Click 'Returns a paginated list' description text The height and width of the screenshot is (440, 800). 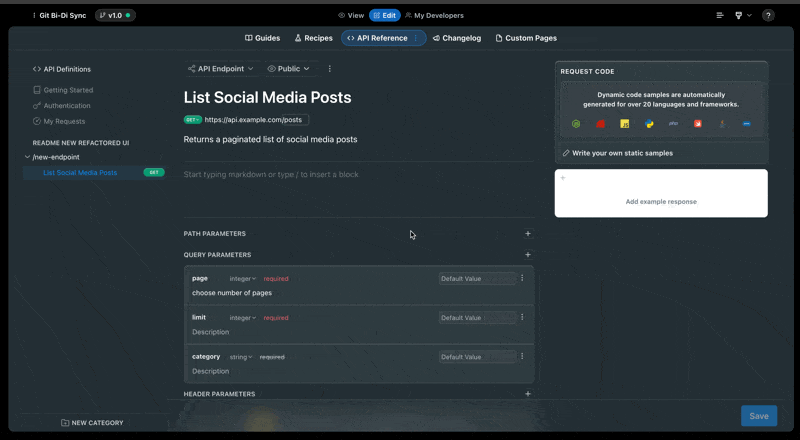[x=270, y=139]
